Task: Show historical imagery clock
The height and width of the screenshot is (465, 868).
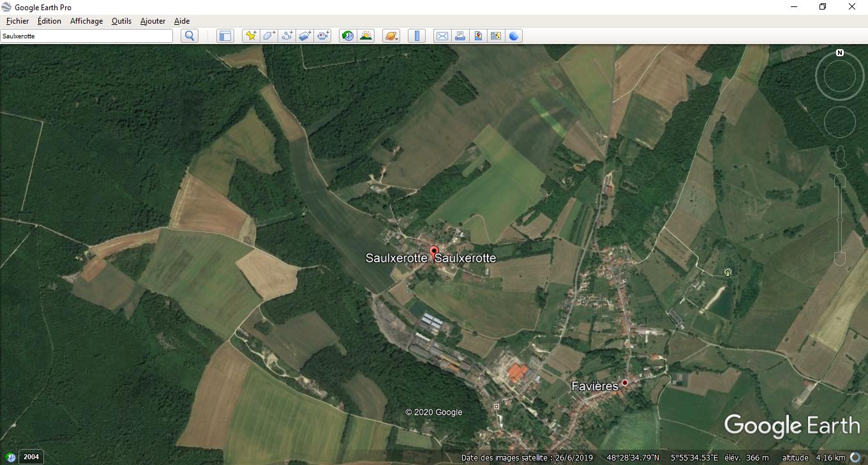Action: coord(348,36)
